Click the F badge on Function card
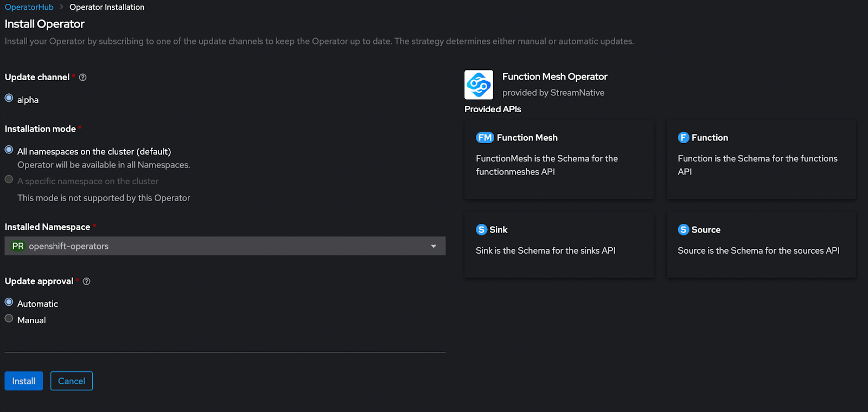Image resolution: width=868 pixels, height=412 pixels. tap(684, 138)
